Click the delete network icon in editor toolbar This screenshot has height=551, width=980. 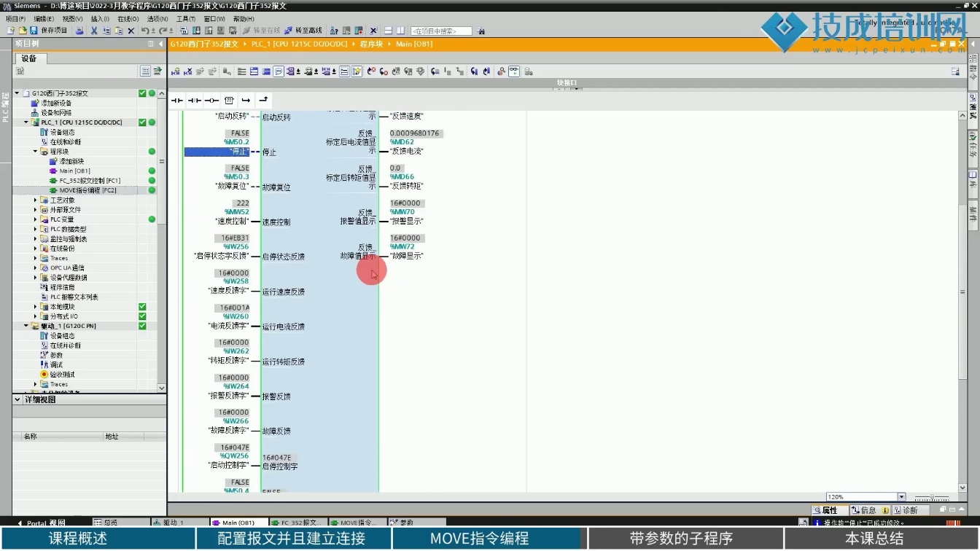coord(187,71)
